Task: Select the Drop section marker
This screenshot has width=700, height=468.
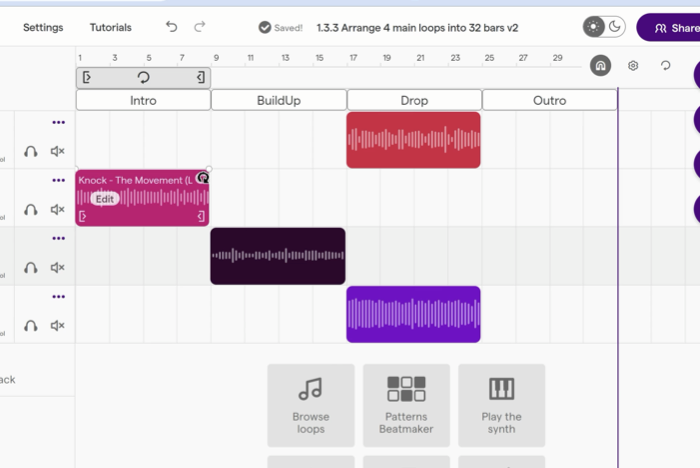Action: [414, 100]
